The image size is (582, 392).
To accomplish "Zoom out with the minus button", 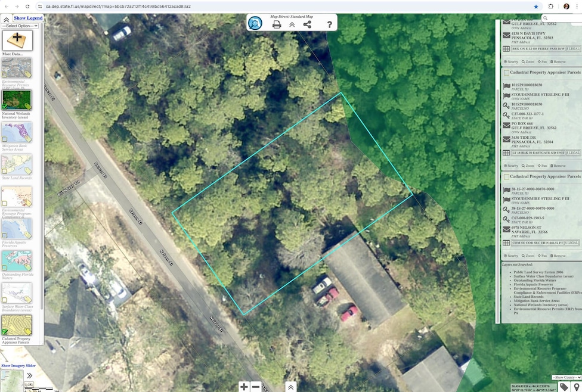I will pos(256,387).
